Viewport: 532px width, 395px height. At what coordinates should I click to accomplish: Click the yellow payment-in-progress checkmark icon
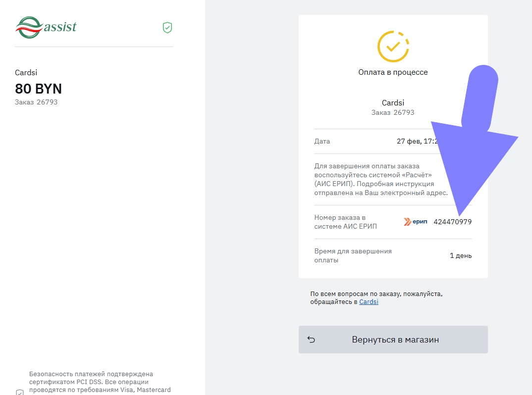393,47
